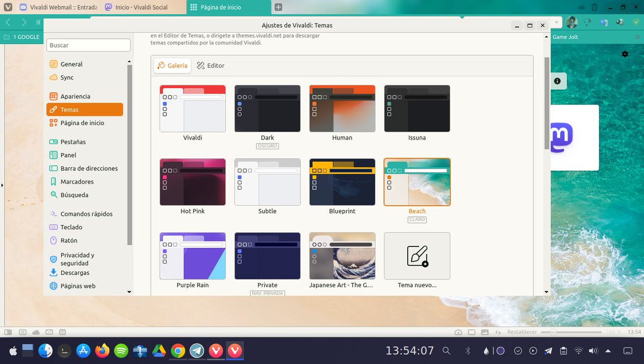The height and width of the screenshot is (364, 644).
Task: Toggle image loading via the camera icon
Action: pos(458,332)
